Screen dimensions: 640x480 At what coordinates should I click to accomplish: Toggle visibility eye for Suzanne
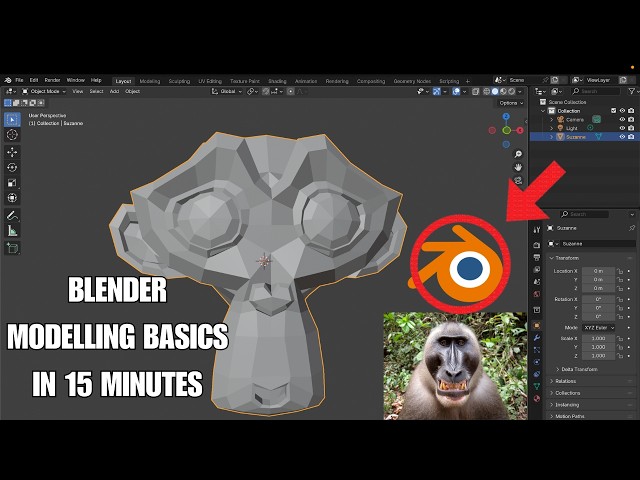pos(622,137)
